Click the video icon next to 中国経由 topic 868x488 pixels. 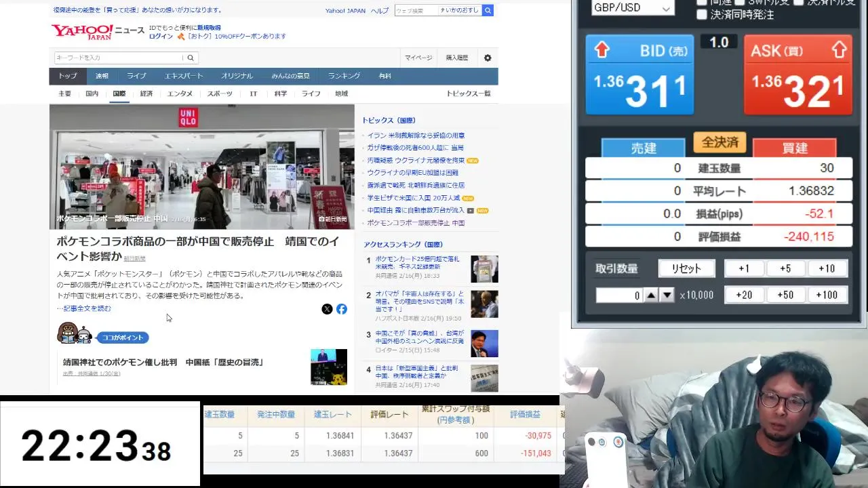471,211
